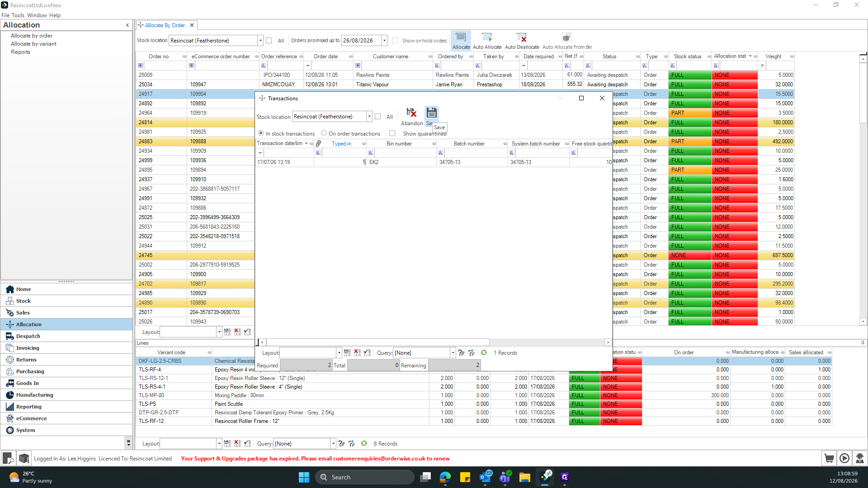Click the support person icon in status bar
This screenshot has width=868, height=488.
click(x=860, y=458)
